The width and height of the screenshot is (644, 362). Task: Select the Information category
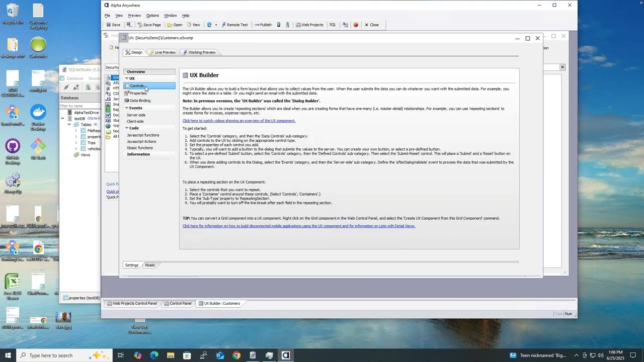tap(138, 154)
